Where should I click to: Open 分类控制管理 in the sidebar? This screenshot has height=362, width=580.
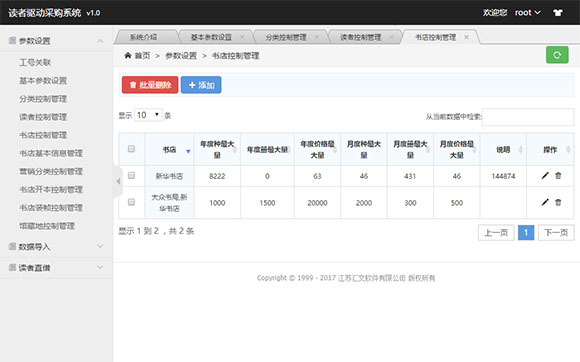[43, 99]
